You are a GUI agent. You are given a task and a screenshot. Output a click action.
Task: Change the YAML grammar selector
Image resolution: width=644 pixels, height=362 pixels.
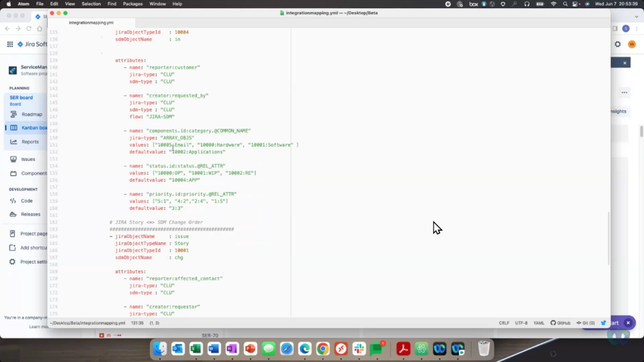click(539, 323)
